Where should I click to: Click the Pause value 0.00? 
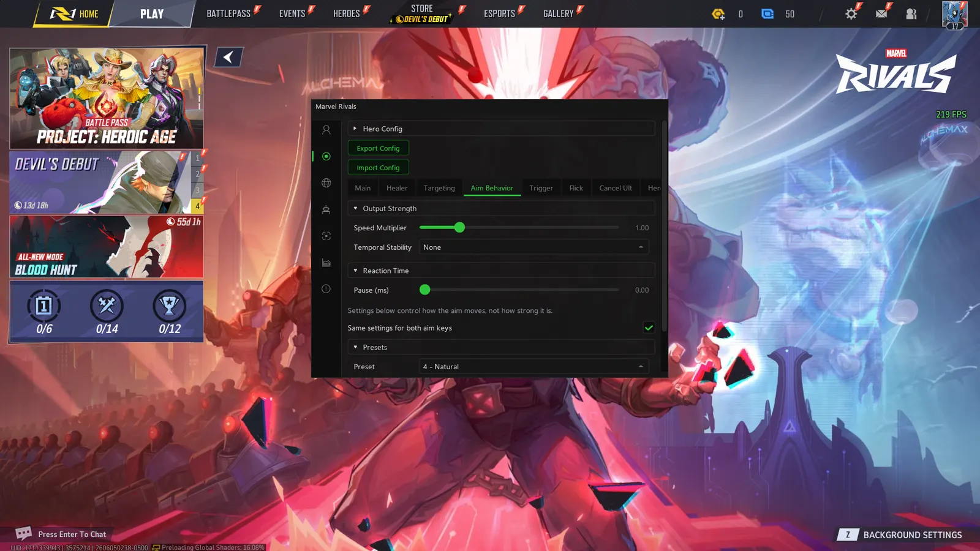pos(642,290)
